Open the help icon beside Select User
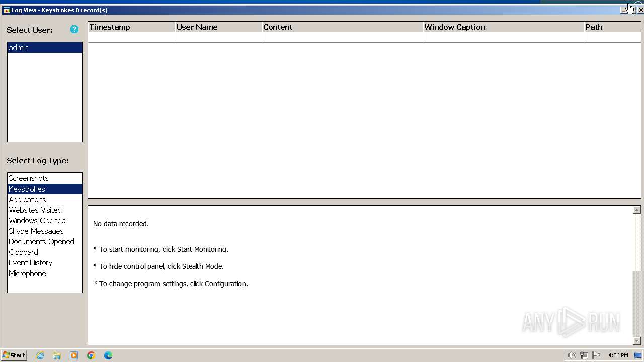The height and width of the screenshot is (362, 644). click(74, 30)
